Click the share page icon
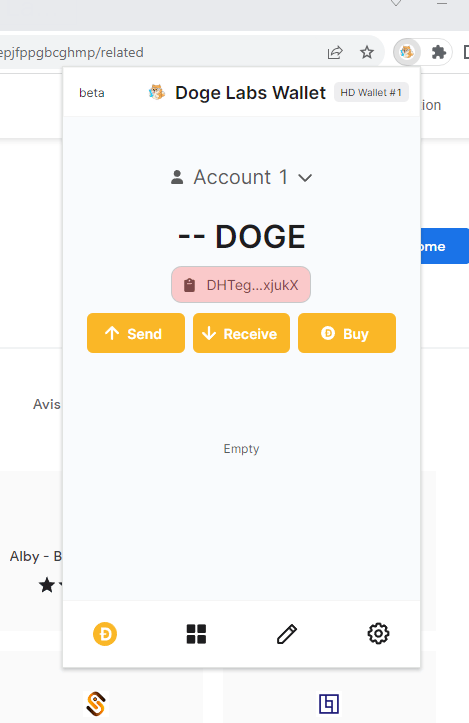This screenshot has width=469, height=723. [x=335, y=53]
